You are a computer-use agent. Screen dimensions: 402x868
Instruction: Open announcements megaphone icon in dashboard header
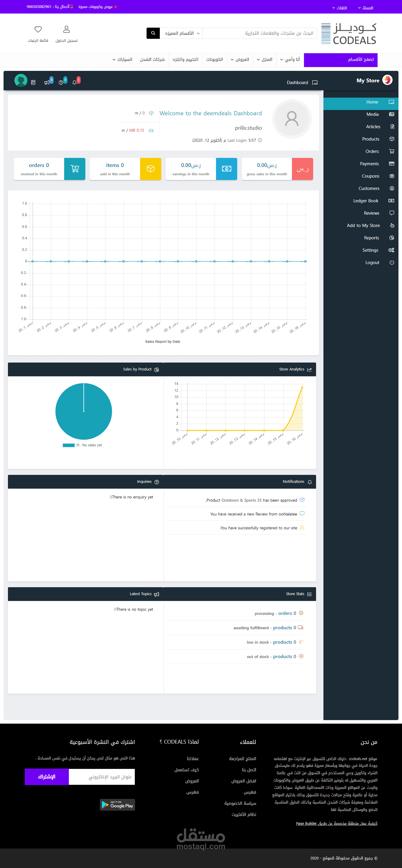[x=47, y=83]
